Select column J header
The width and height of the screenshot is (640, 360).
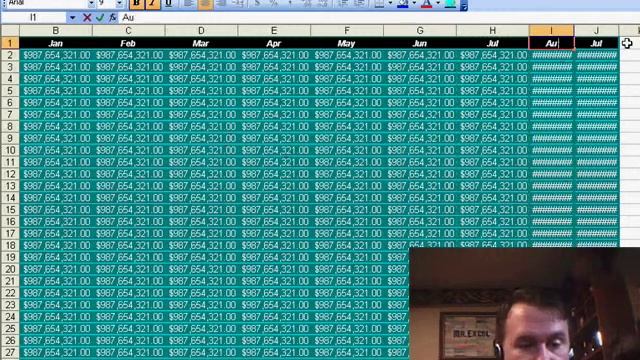[x=596, y=31]
